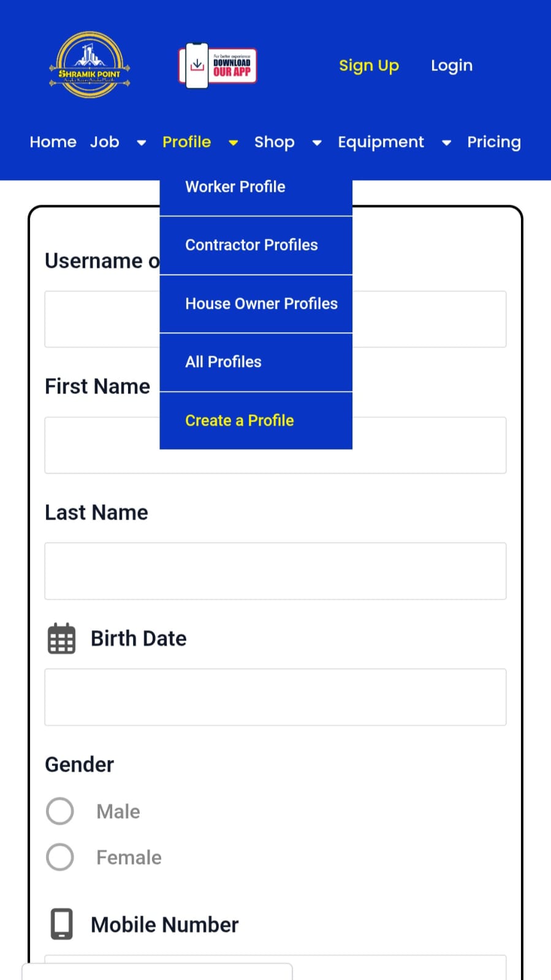Select the Male gender option
Image resolution: width=551 pixels, height=980 pixels.
[60, 811]
